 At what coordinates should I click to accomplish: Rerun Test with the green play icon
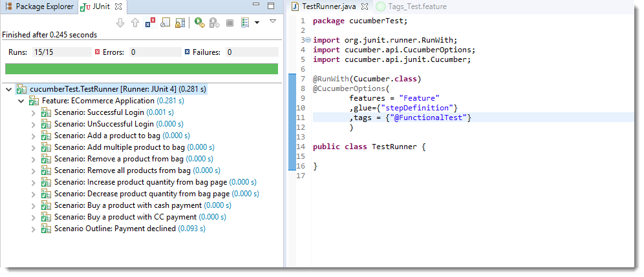(x=200, y=23)
